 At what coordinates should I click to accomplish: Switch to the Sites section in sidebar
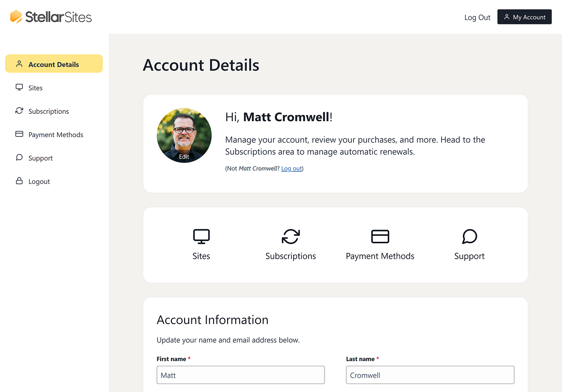click(36, 87)
